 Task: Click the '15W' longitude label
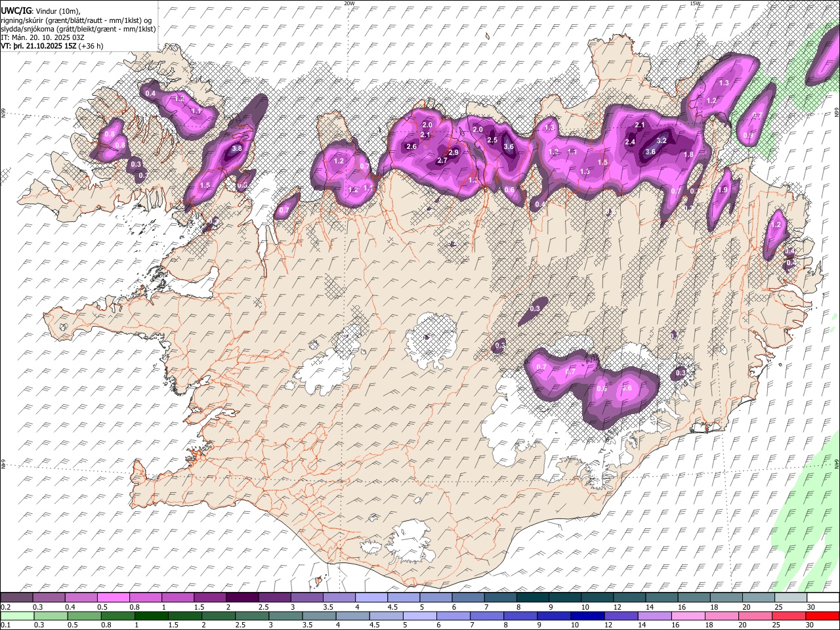695,3
